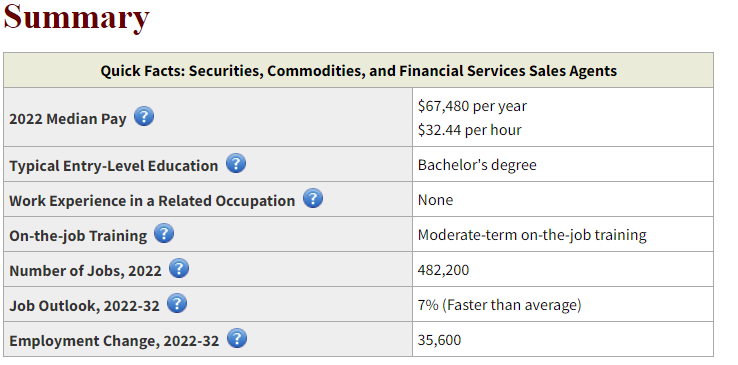Click the 2022 Median Pay label
The width and height of the screenshot is (738, 365).
tap(68, 119)
